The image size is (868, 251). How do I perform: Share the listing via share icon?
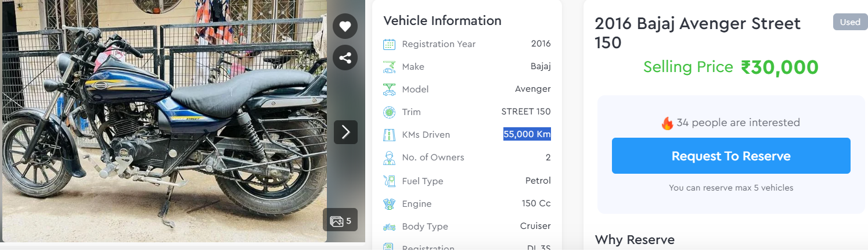[x=345, y=58]
